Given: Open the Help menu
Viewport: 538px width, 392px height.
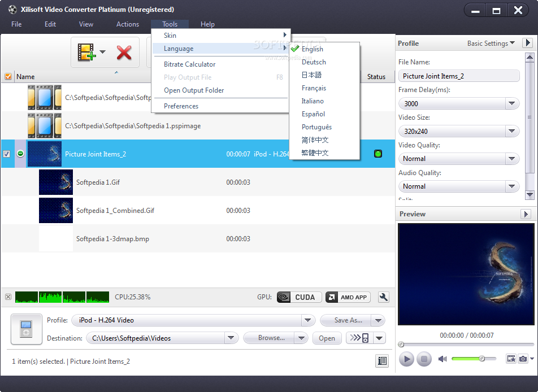Looking at the screenshot, I should pyautogui.click(x=207, y=24).
